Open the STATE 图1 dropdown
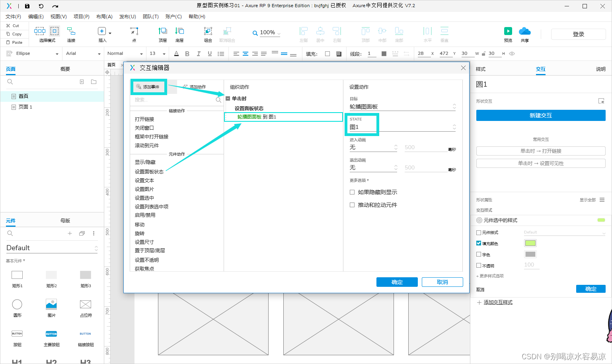The image size is (612, 364). tap(403, 127)
